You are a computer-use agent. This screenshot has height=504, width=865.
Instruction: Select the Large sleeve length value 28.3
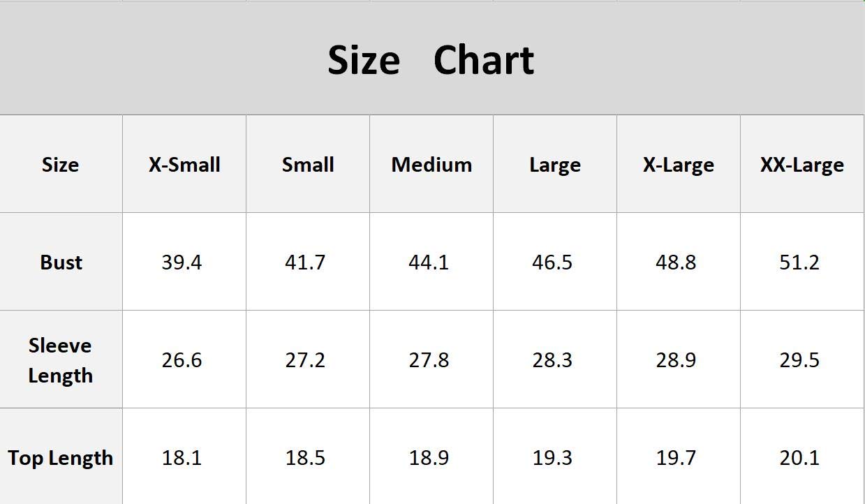(x=552, y=360)
